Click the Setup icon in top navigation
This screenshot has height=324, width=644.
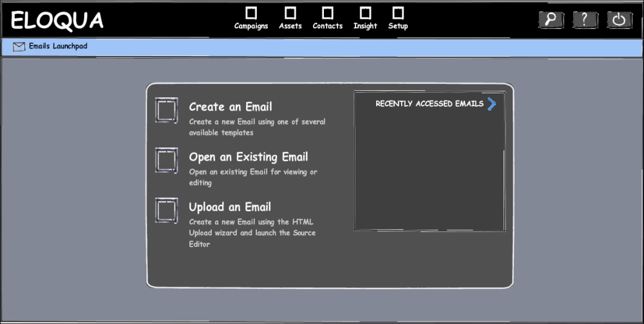(398, 13)
